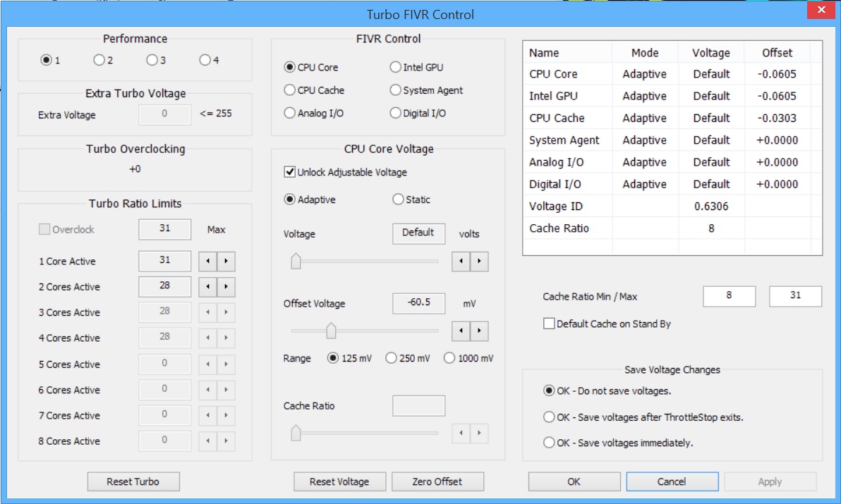Click the Cache Ratio Min field
841x504 pixels.
(729, 296)
